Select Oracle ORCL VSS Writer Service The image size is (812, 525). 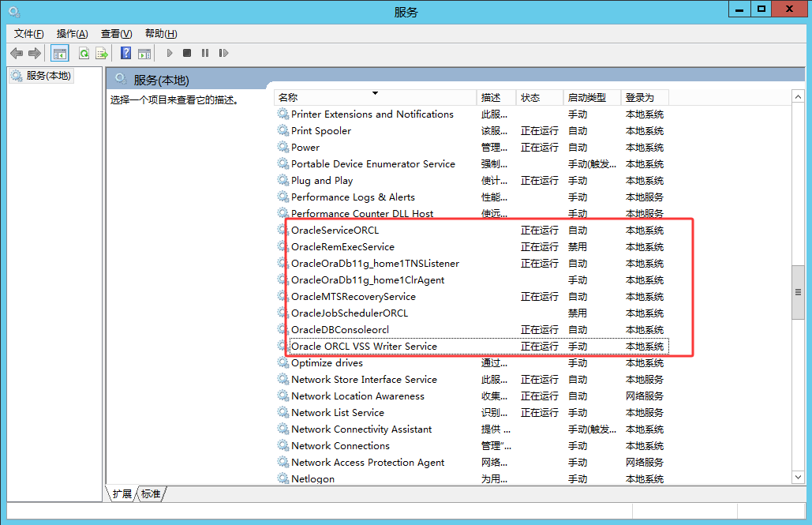472,347
